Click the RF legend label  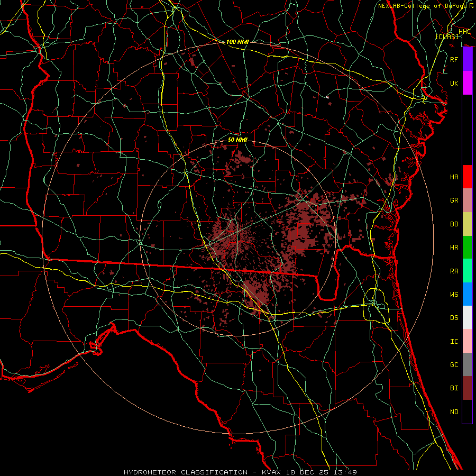tap(454, 59)
